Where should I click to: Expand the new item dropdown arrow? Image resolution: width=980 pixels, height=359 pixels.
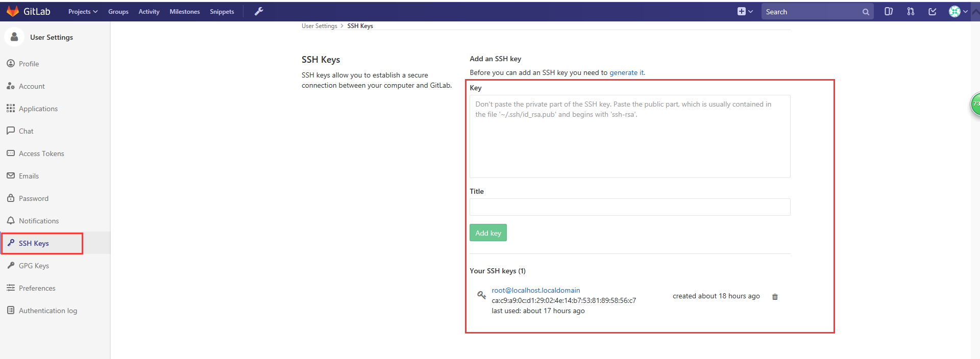coord(750,11)
